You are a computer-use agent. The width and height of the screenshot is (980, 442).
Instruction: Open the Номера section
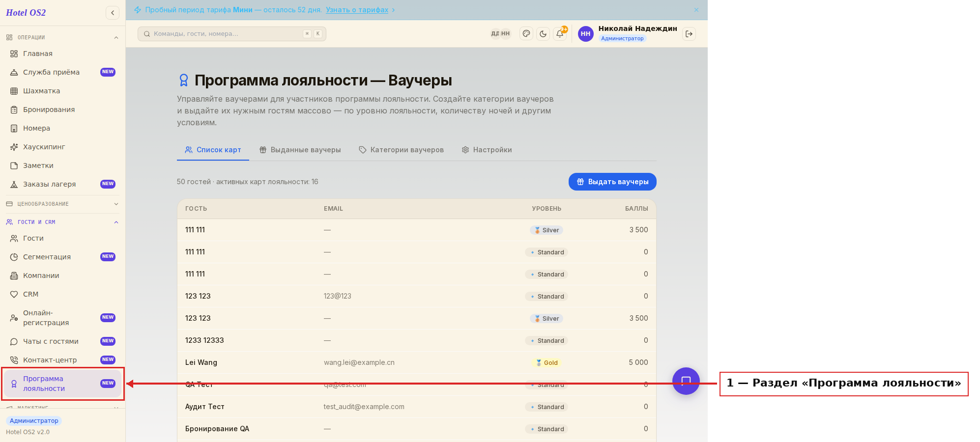[x=62, y=128]
